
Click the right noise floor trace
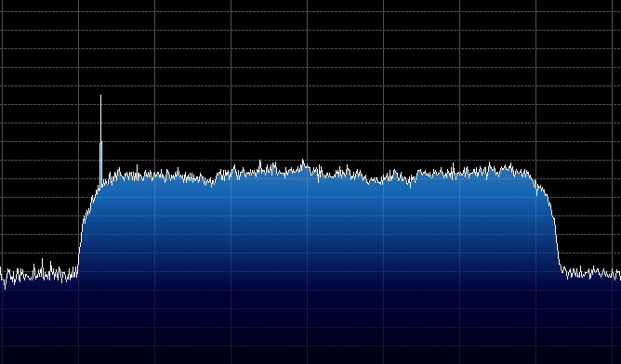pos(591,273)
